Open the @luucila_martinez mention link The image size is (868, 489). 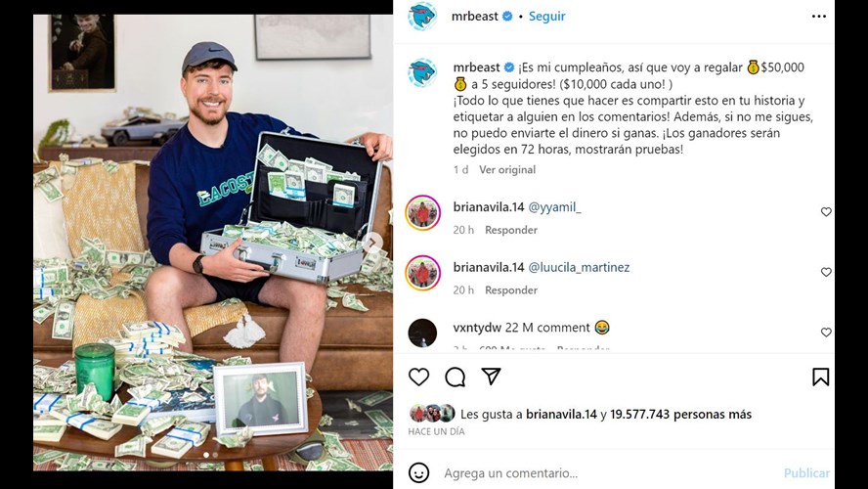[579, 267]
